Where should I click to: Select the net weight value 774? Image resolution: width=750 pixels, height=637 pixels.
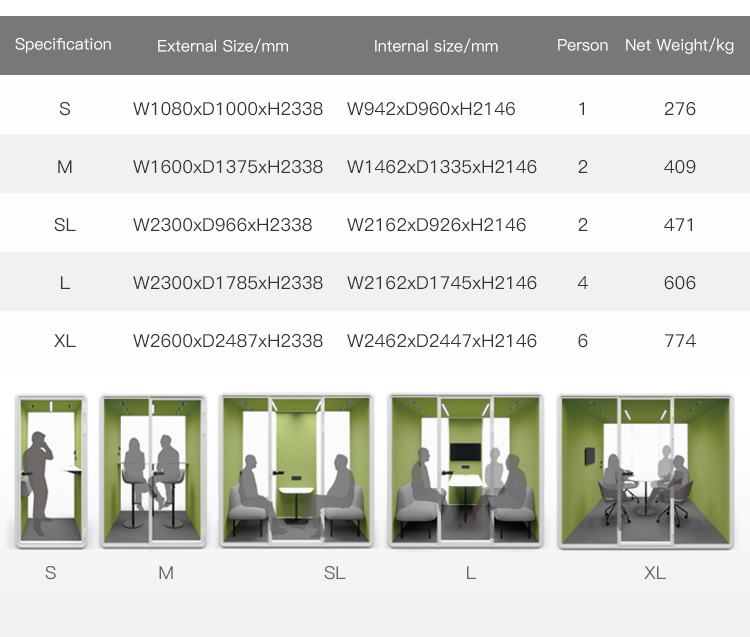680,341
